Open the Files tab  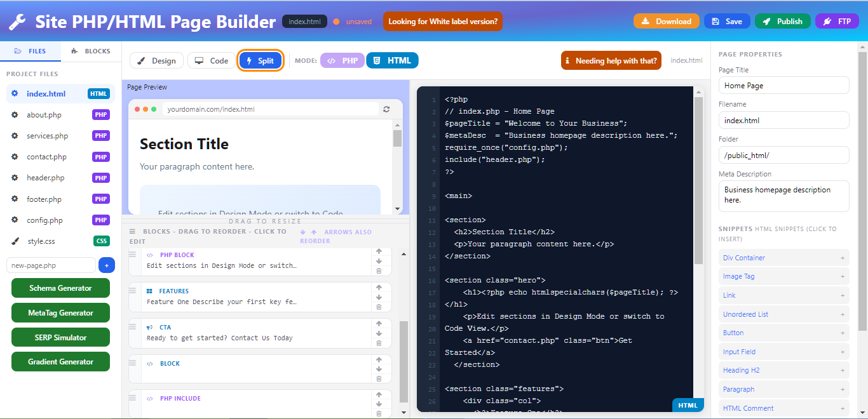coord(31,51)
